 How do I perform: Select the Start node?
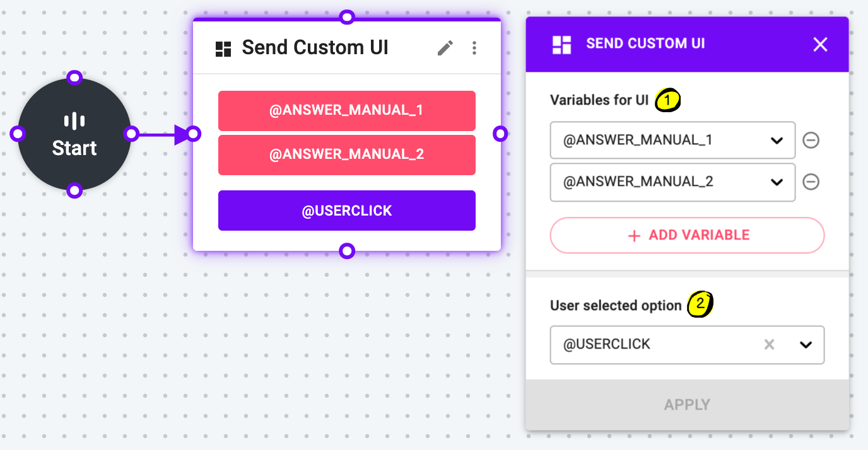74,134
